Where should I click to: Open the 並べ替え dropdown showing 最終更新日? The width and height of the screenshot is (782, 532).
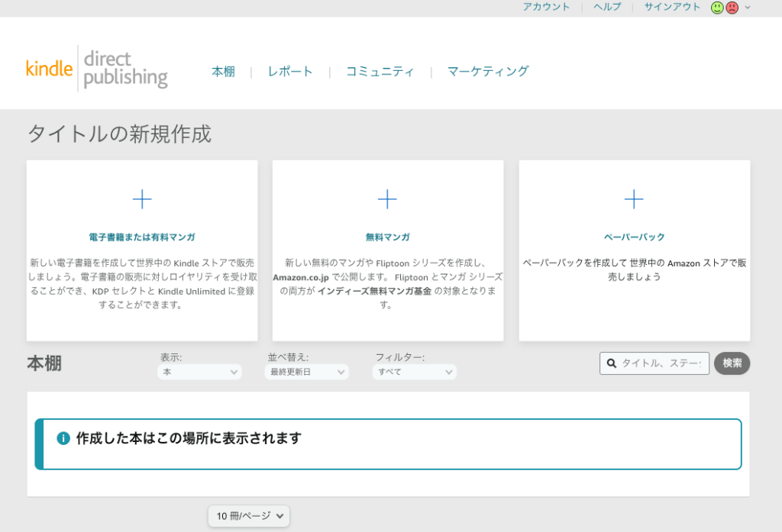click(x=306, y=372)
